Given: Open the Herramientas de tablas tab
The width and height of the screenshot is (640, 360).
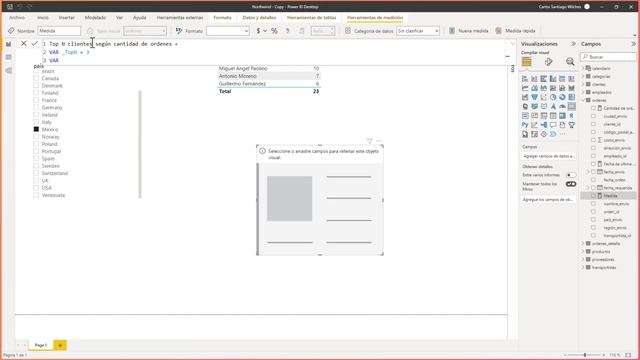Looking at the screenshot, I should (x=311, y=18).
